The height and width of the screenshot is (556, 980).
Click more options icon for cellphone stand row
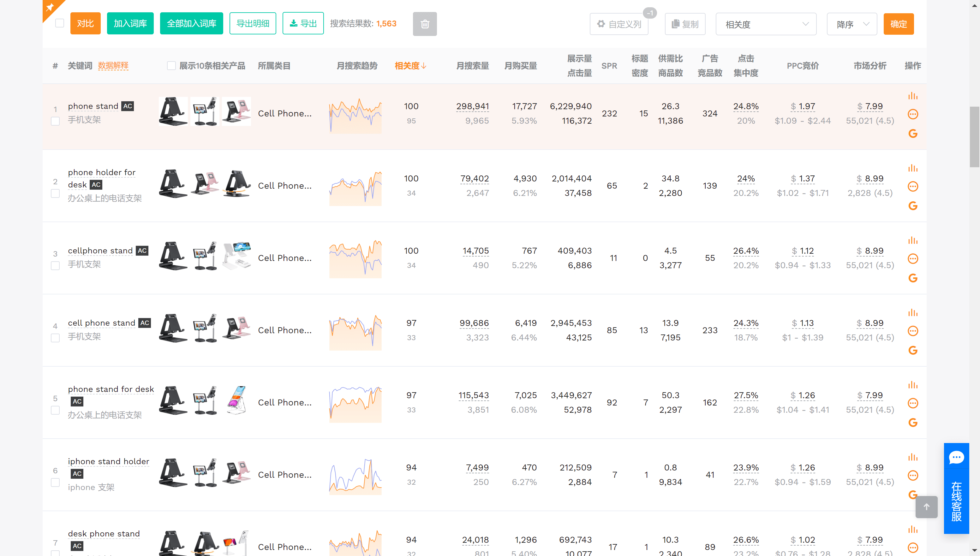pos(913,258)
